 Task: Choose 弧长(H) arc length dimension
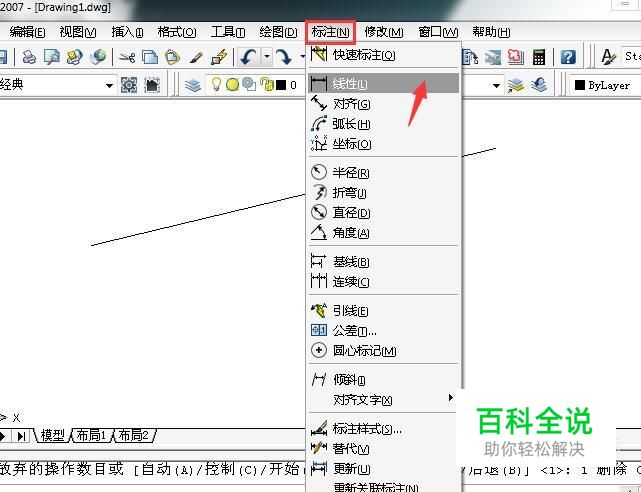(384, 123)
